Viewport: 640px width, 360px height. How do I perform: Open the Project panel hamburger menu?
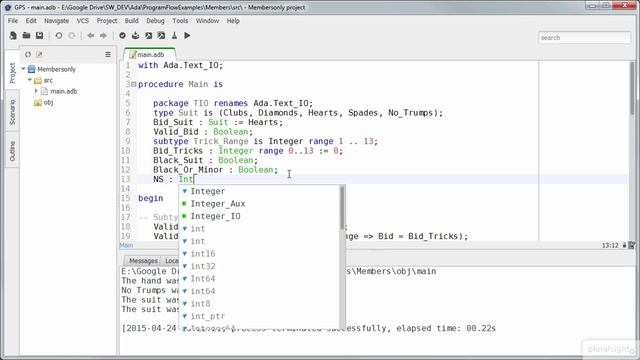pyautogui.click(x=108, y=54)
